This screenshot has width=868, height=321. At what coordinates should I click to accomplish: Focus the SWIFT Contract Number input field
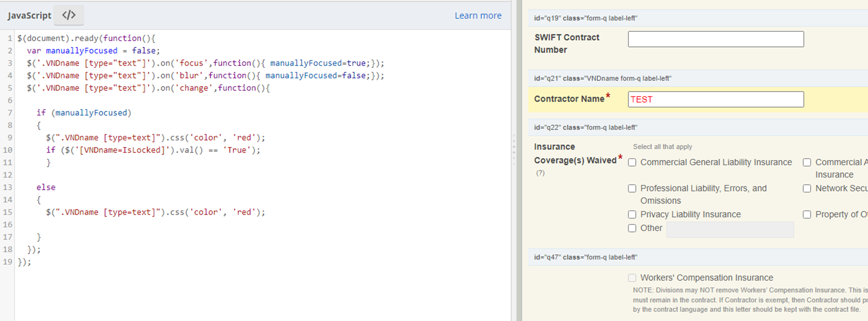715,39
